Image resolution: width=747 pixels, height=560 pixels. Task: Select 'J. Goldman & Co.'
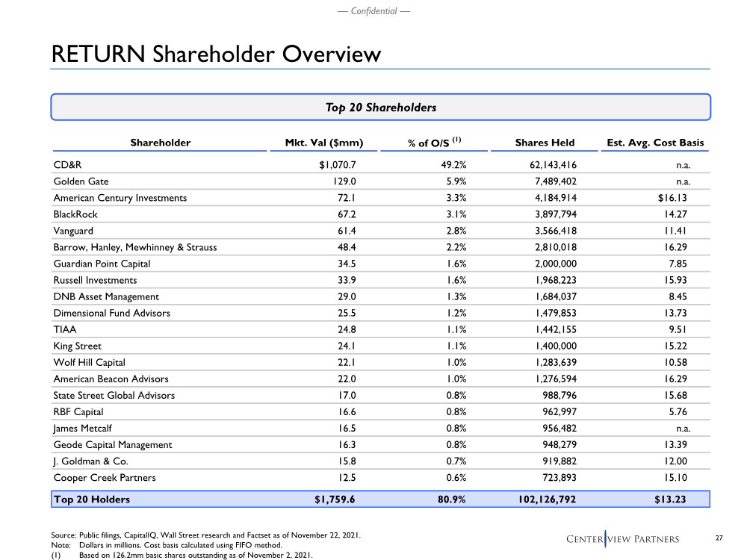point(91,461)
